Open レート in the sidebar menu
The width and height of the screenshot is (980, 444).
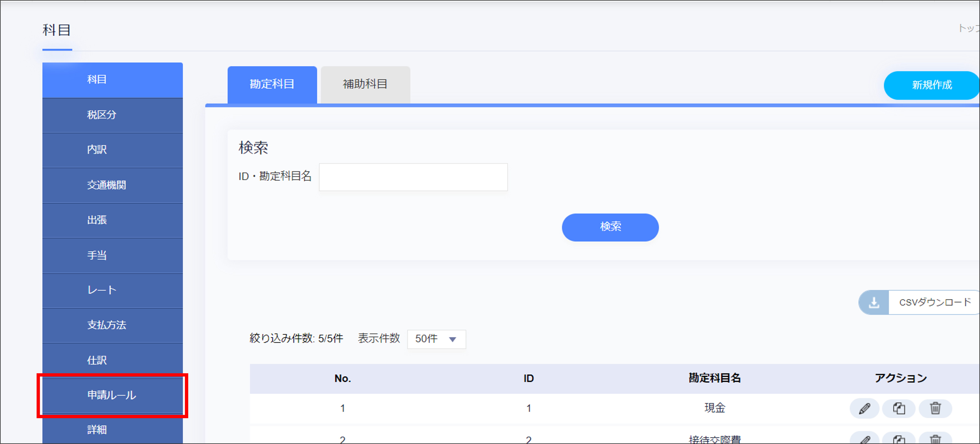[113, 290]
